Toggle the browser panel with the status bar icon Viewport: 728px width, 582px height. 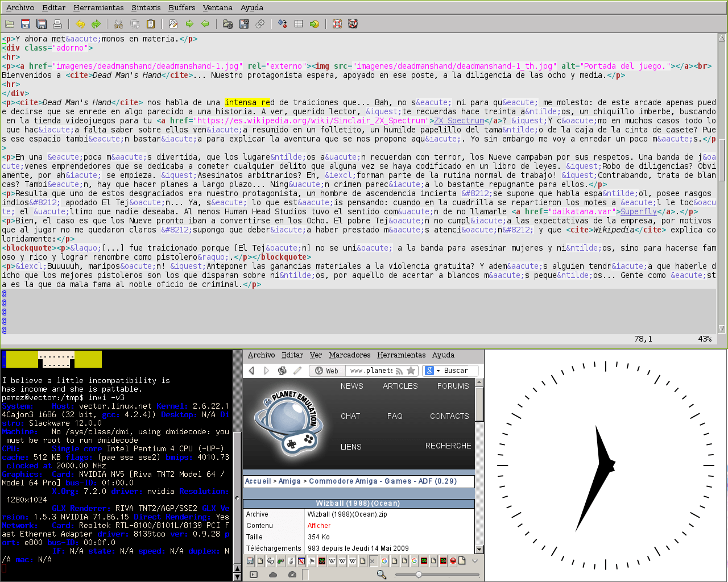(254, 575)
